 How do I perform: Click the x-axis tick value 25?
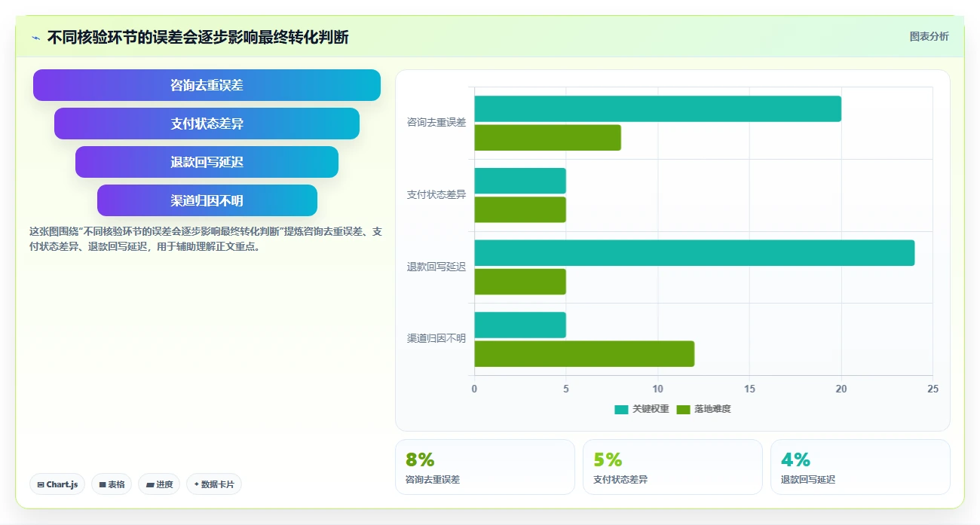[x=933, y=389]
